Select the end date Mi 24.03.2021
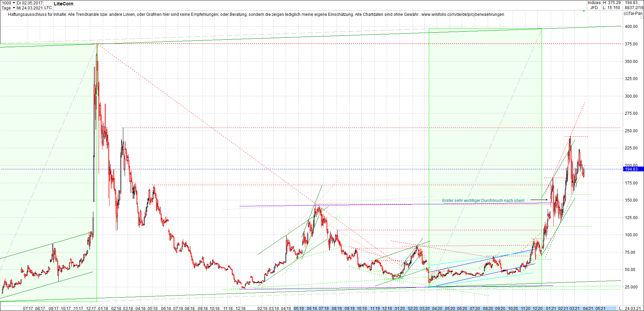The height and width of the screenshot is (311, 644). (x=30, y=7)
